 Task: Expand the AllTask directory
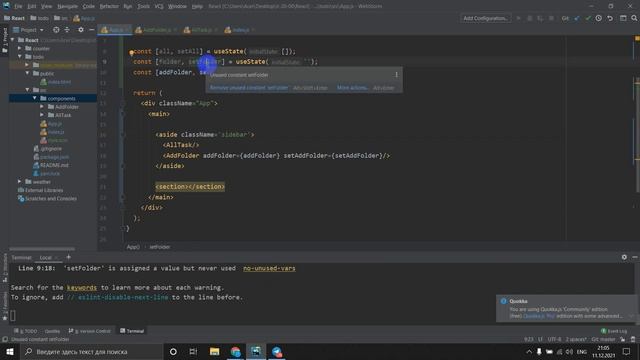(x=42, y=115)
